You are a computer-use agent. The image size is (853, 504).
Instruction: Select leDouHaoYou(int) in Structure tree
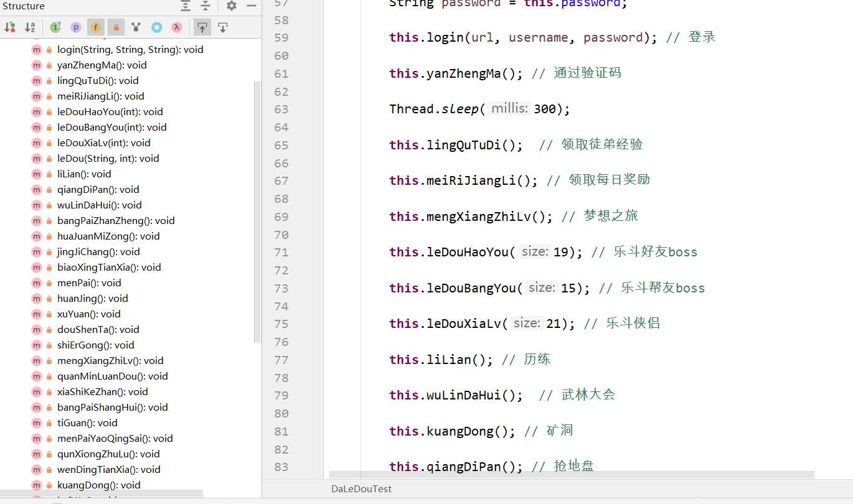[x=110, y=111]
